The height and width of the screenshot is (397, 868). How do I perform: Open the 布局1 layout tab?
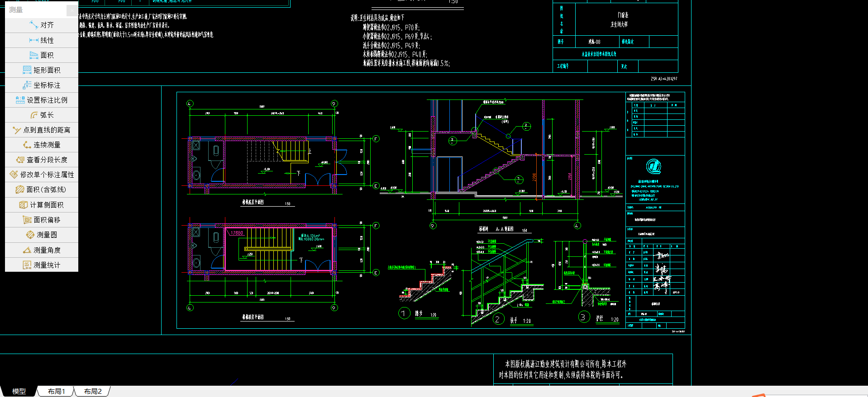[x=56, y=391]
